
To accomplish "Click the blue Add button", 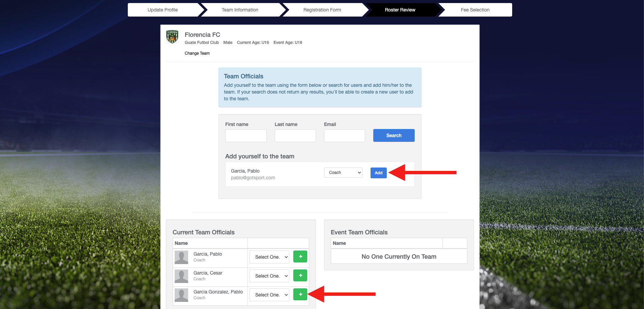I will (378, 173).
